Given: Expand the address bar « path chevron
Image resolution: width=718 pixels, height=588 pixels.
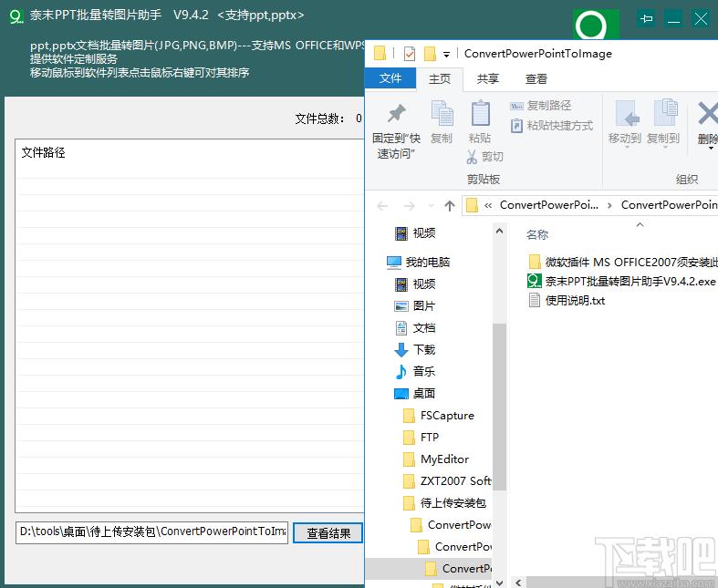Looking at the screenshot, I should tap(488, 205).
